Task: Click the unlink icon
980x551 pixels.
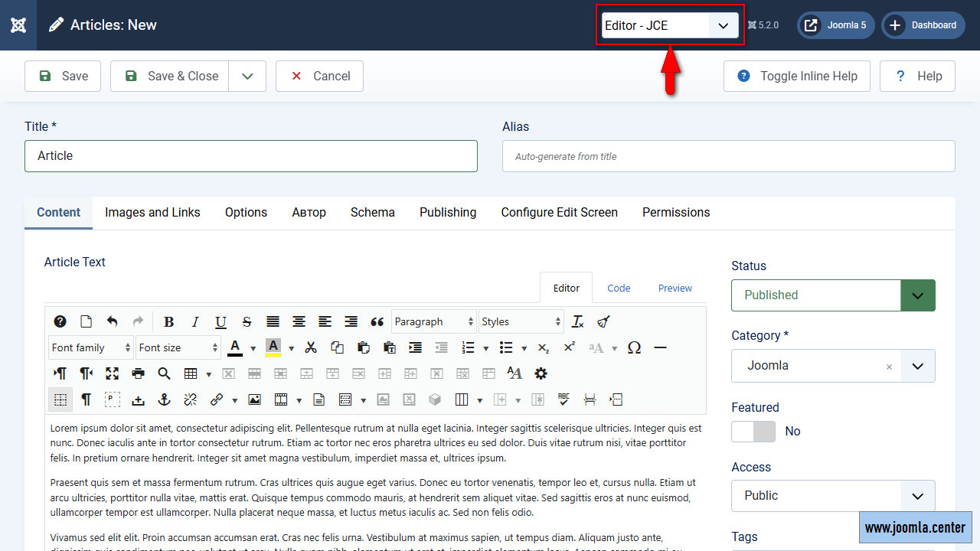Action: point(191,399)
